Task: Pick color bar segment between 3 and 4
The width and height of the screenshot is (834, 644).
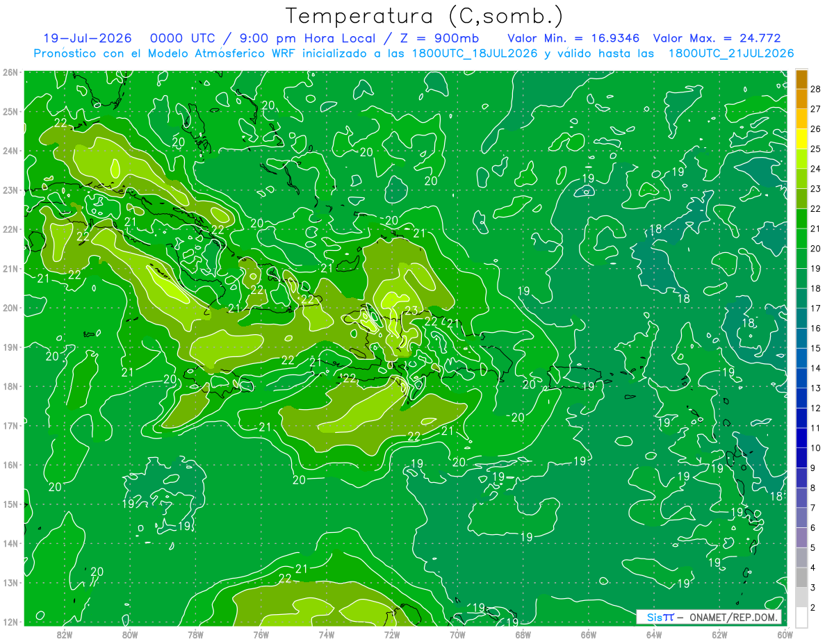Action: [801, 578]
